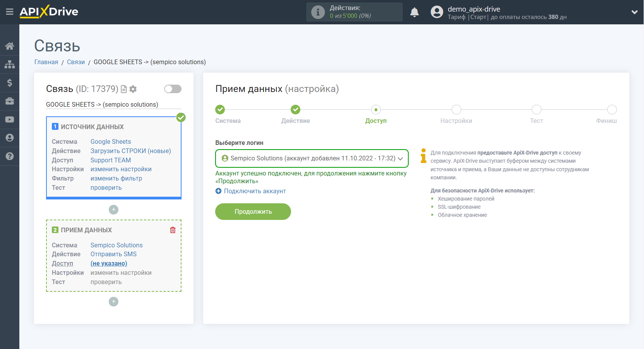644x349 pixels.
Task: Click the yellow info icon
Action: 423,156
